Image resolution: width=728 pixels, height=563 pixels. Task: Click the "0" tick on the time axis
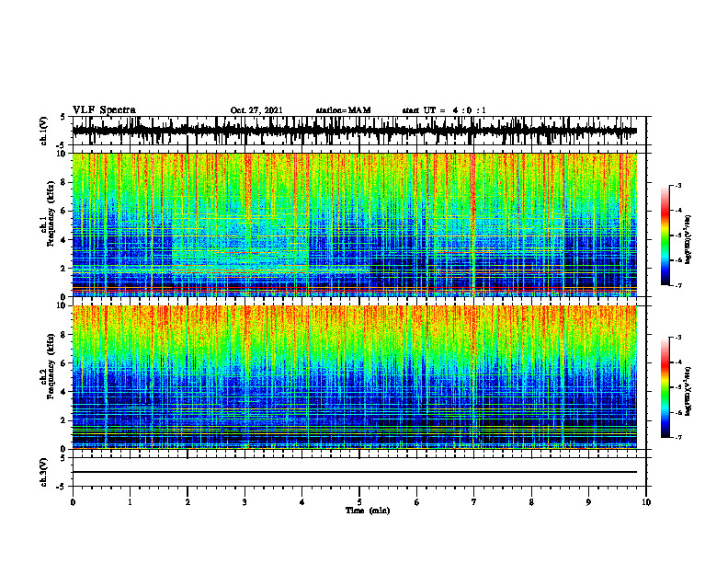[73, 502]
